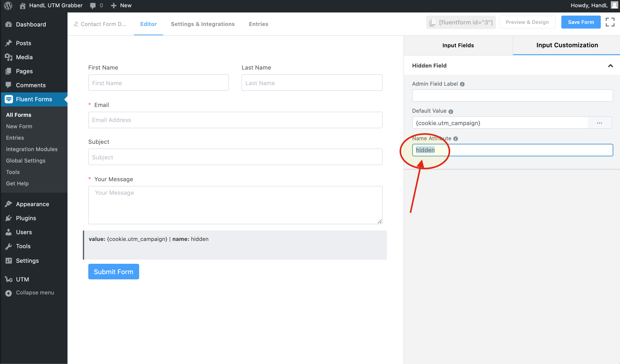Screen dimensions: 620x364
Task: Switch to the Input Fields tab
Action: click(458, 45)
